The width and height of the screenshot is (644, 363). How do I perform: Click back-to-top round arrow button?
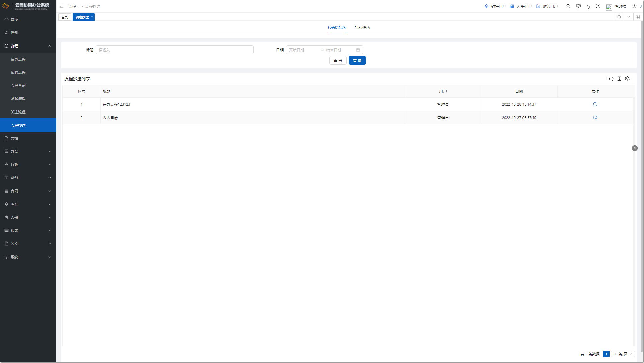(x=635, y=148)
